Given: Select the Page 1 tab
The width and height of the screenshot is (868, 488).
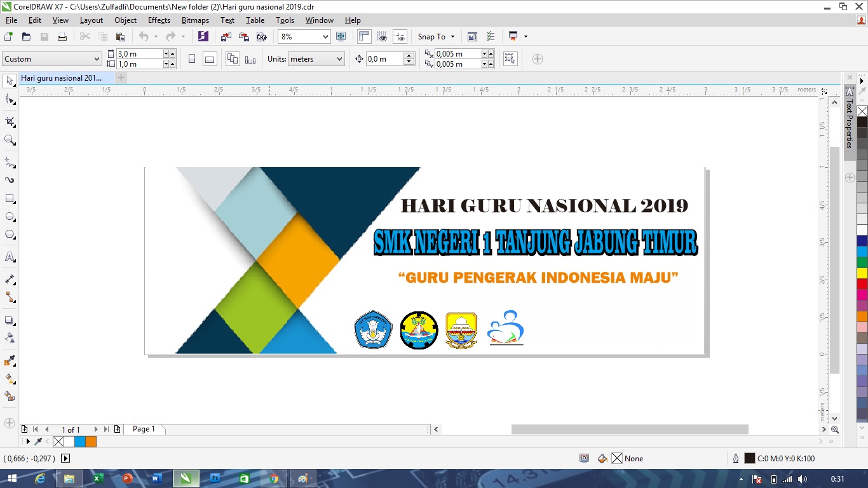Looking at the screenshot, I should tap(144, 430).
